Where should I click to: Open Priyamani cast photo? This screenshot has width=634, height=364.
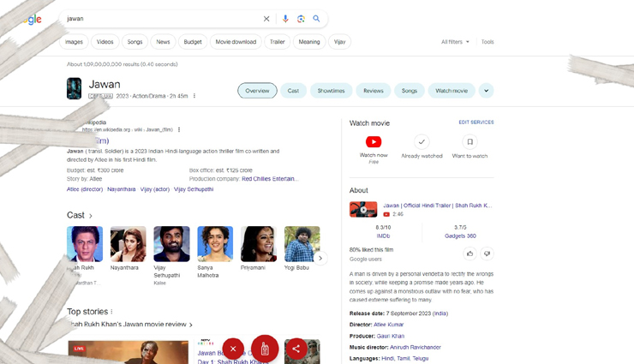pyautogui.click(x=259, y=244)
